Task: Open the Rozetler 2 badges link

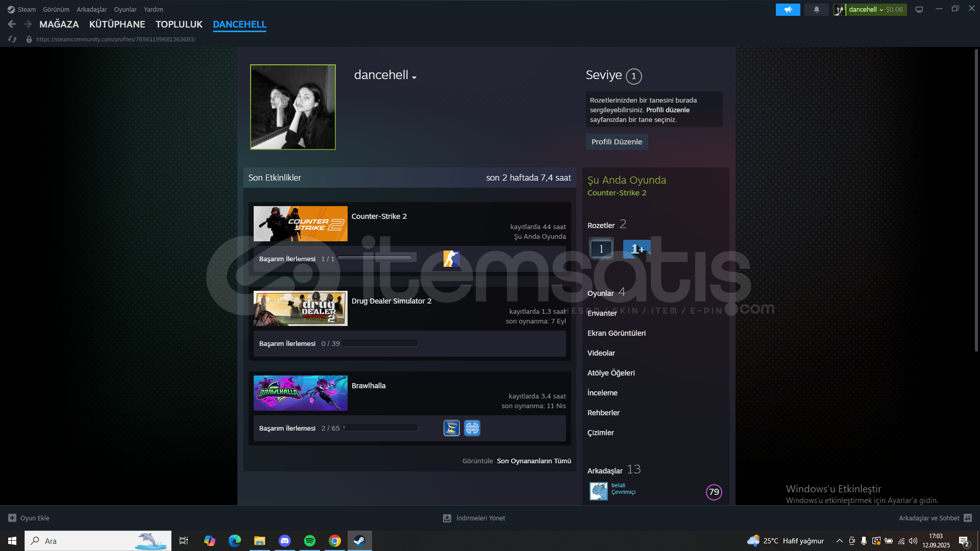Action: pos(607,224)
